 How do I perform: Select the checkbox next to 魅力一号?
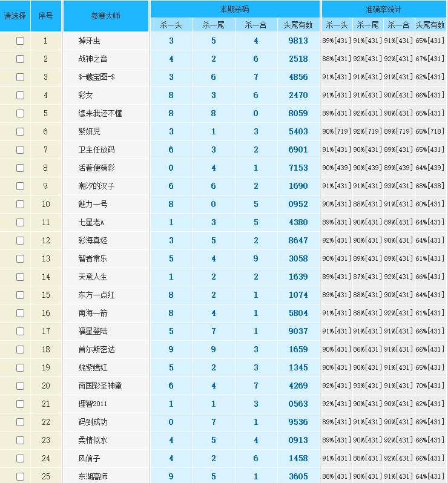[x=20, y=204]
